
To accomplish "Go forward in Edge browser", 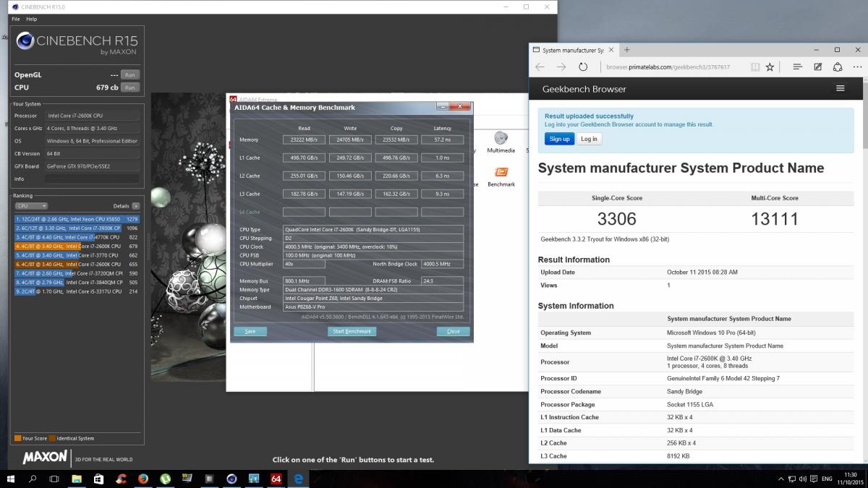I will [561, 67].
